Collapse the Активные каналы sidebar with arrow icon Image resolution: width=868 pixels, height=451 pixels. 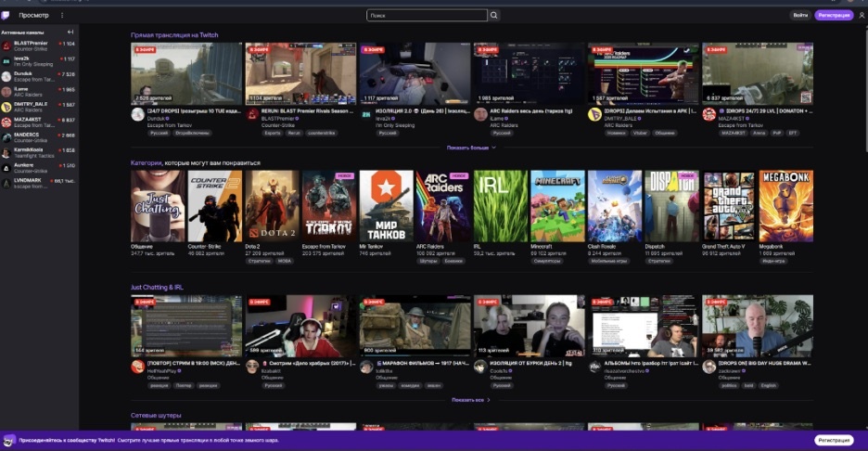point(70,32)
